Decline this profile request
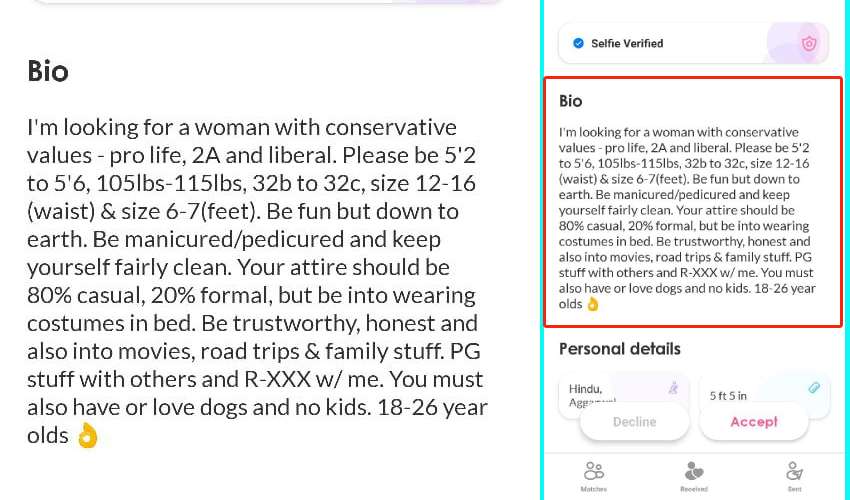The width and height of the screenshot is (850, 500). point(634,422)
